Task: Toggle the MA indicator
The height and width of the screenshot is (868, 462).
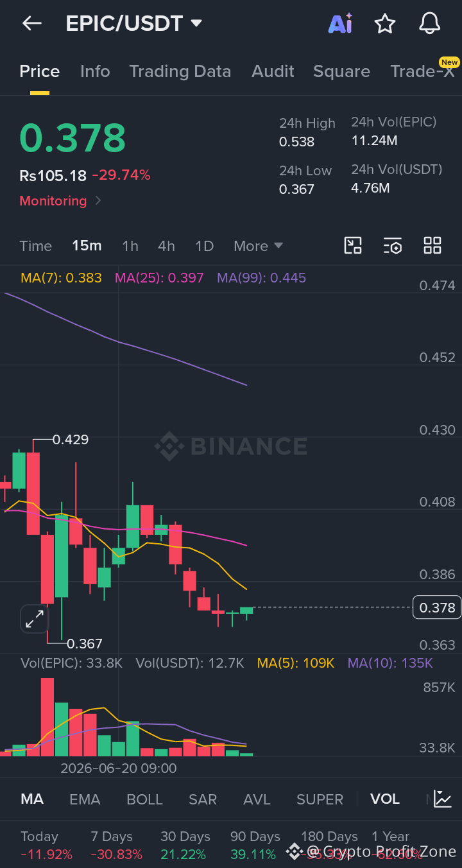Action: coord(32,799)
